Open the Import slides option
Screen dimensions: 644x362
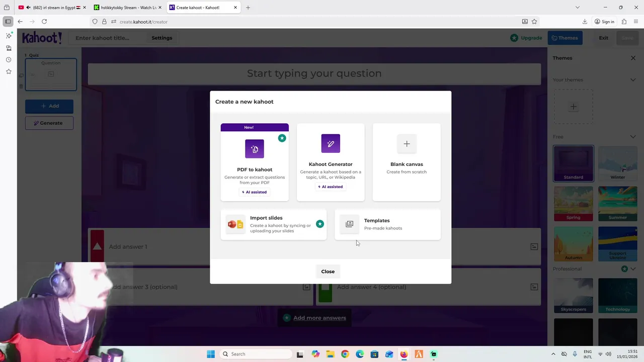pos(274,224)
